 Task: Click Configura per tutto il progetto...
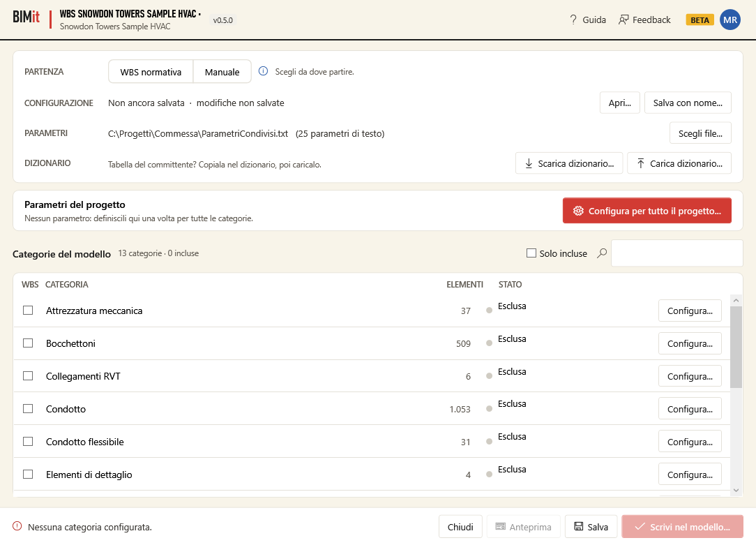click(647, 211)
